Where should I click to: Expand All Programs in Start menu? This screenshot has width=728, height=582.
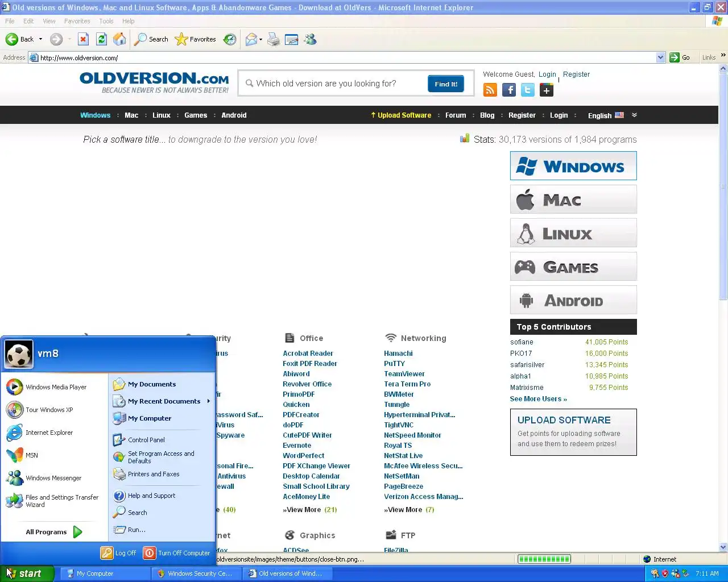coord(54,532)
